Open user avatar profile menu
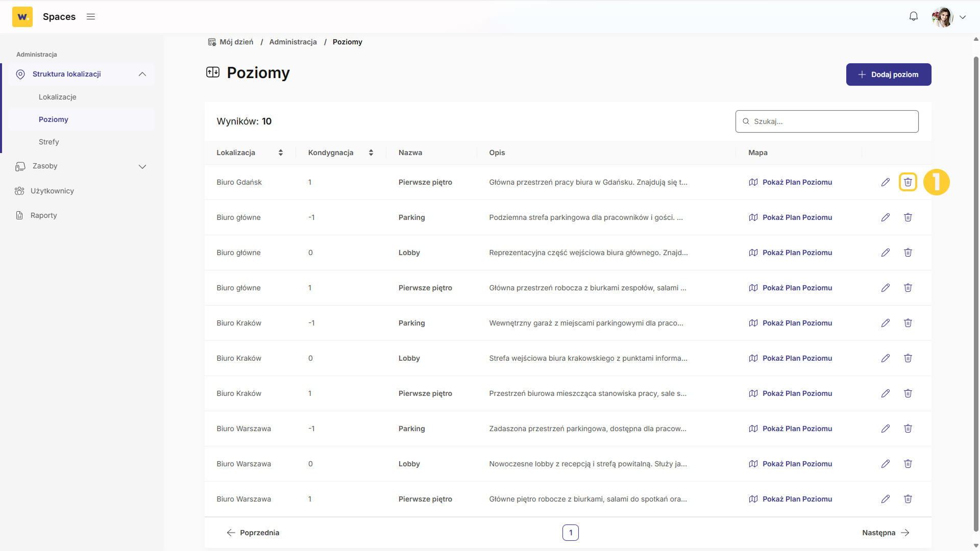Image resolution: width=980 pixels, height=551 pixels. click(x=942, y=17)
